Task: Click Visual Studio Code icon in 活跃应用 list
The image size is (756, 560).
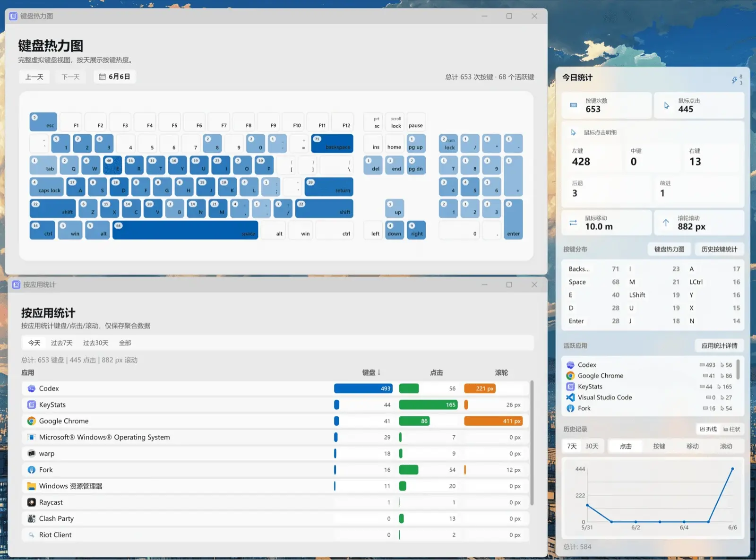Action: 570,397
